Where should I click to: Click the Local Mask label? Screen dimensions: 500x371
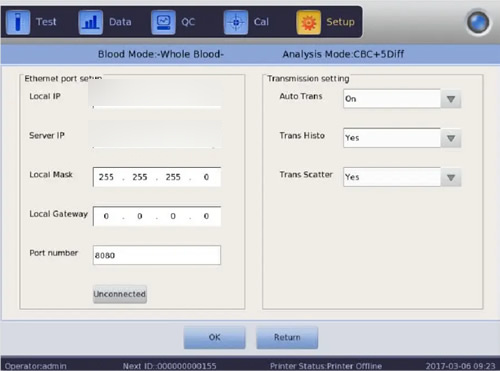click(51, 175)
